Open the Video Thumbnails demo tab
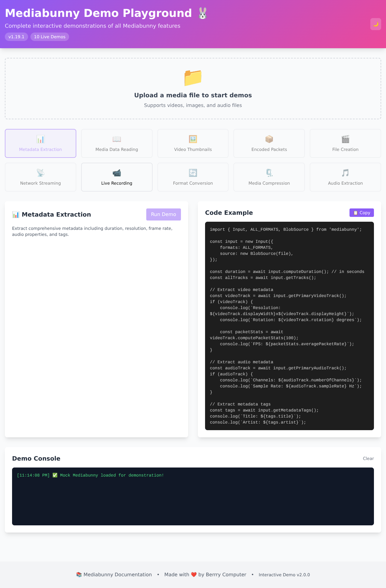The height and width of the screenshot is (588, 386). (193, 143)
